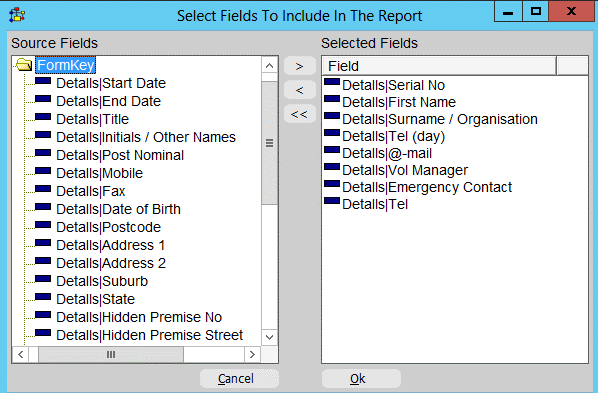Remove all fields with << button
The width and height of the screenshot is (598, 393).
tap(300, 114)
